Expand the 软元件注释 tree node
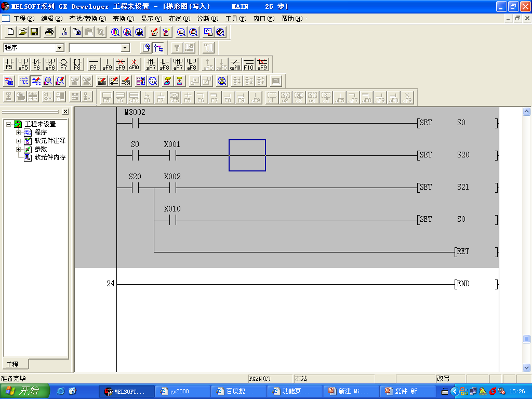 click(19, 141)
